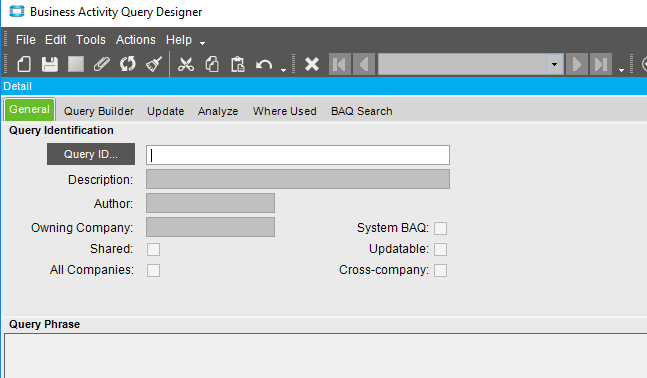Go to next record arrow
647x378 pixels.
tap(576, 64)
